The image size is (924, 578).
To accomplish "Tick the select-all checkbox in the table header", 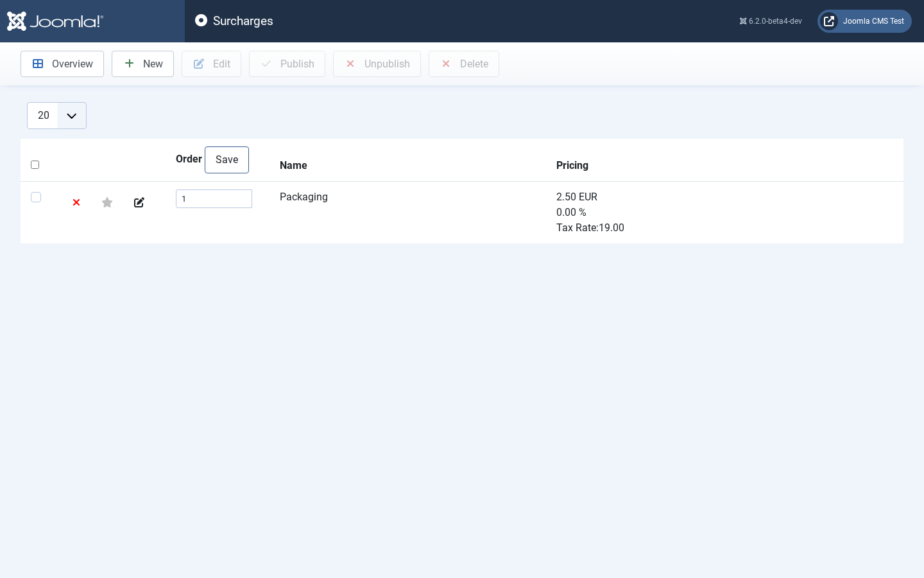I will click(x=35, y=165).
